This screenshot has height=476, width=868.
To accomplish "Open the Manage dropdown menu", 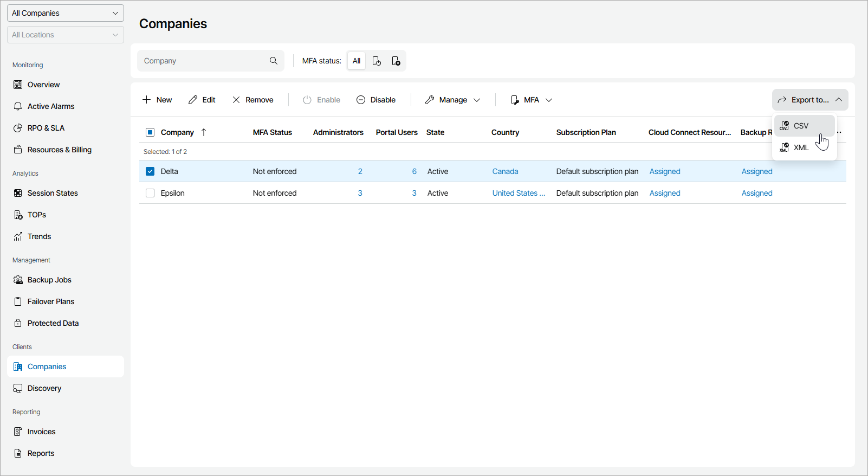I will 453,100.
